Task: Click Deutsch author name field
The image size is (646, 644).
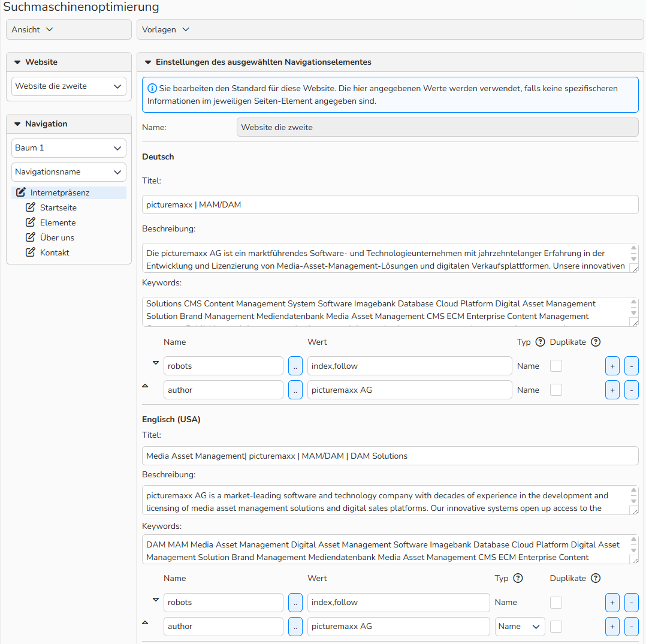Action: tap(224, 390)
